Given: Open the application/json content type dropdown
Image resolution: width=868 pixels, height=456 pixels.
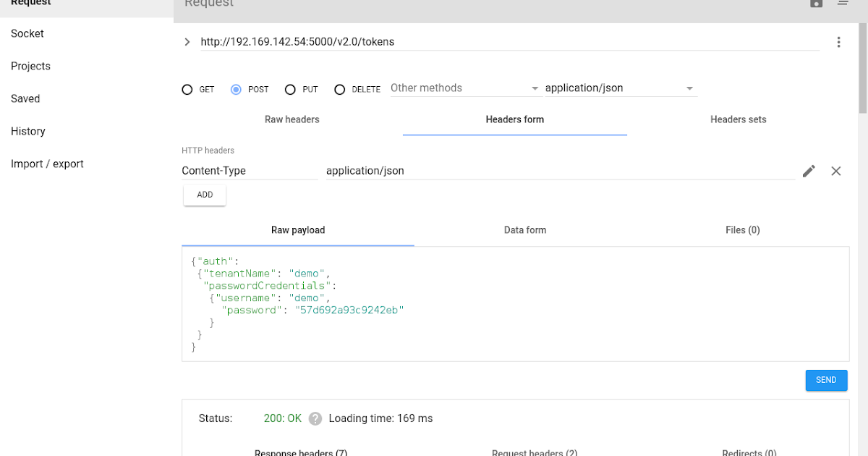Looking at the screenshot, I should pos(620,88).
